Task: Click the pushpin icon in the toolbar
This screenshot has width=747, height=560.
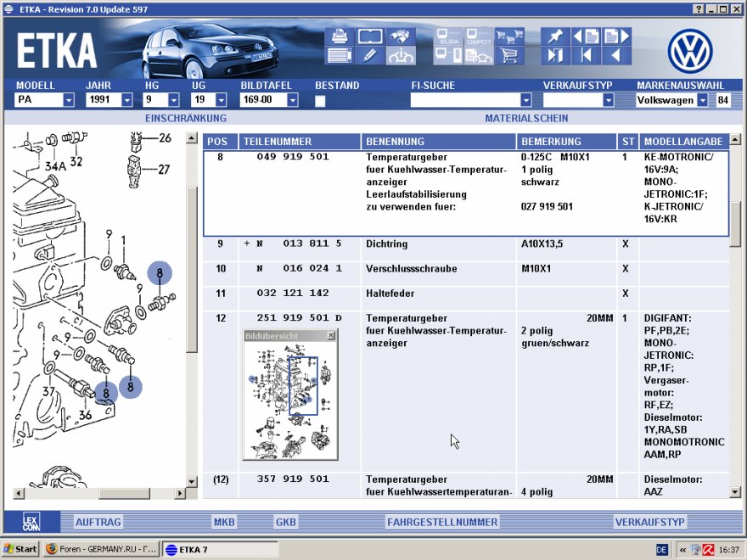Action: tap(555, 36)
